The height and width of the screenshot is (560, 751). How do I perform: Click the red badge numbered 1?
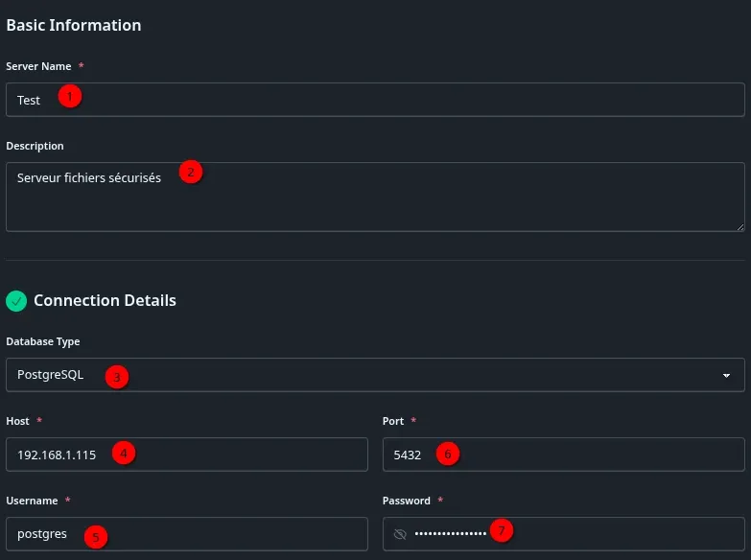69,97
